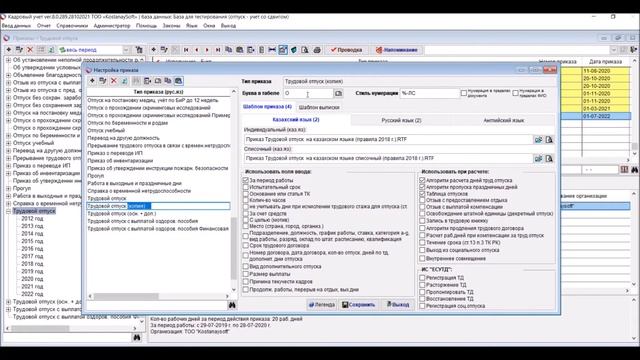
Task: Open Отчет menu
Action: pyautogui.click(x=44, y=26)
